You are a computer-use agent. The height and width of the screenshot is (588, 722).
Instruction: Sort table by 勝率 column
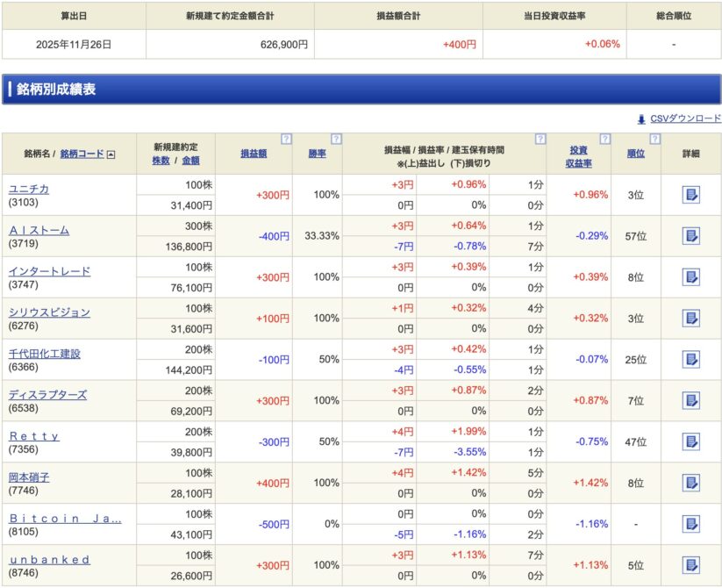[317, 154]
